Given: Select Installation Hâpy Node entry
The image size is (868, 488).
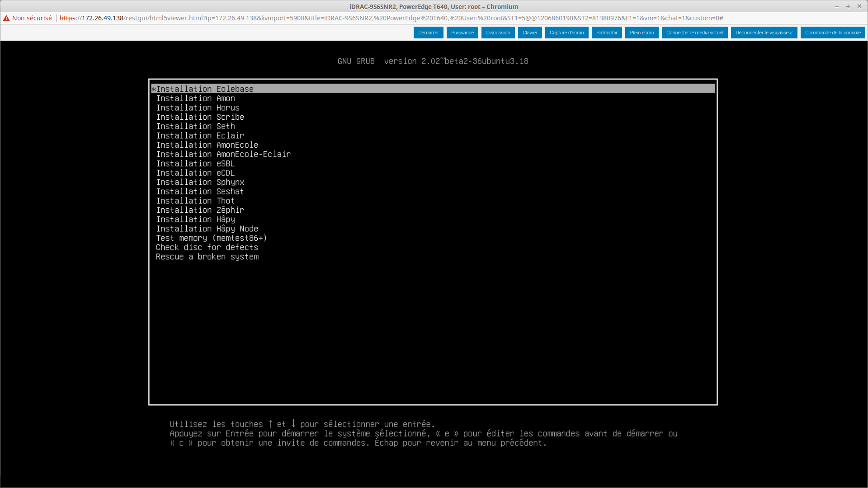Looking at the screenshot, I should click(x=207, y=229).
